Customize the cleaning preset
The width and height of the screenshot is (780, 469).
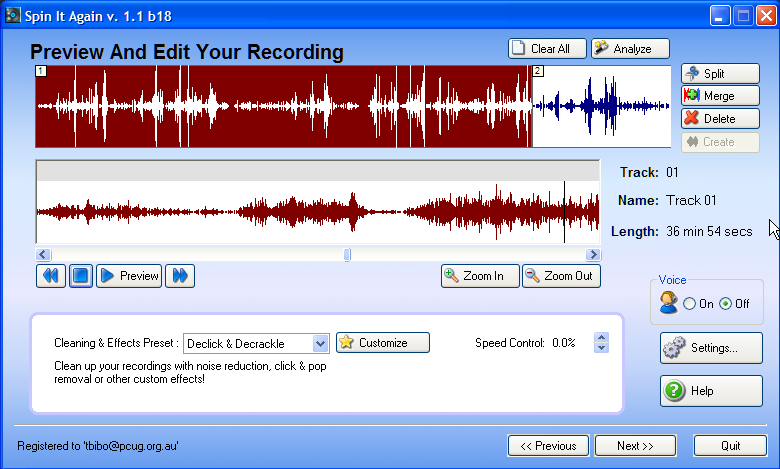383,343
